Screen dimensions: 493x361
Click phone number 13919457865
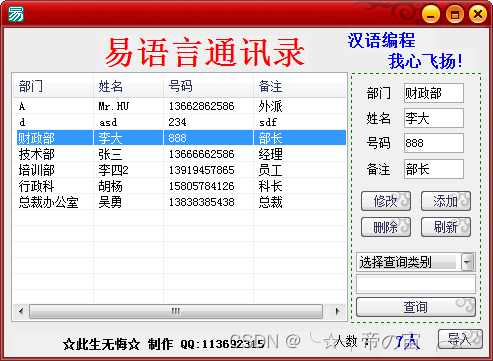(x=201, y=170)
